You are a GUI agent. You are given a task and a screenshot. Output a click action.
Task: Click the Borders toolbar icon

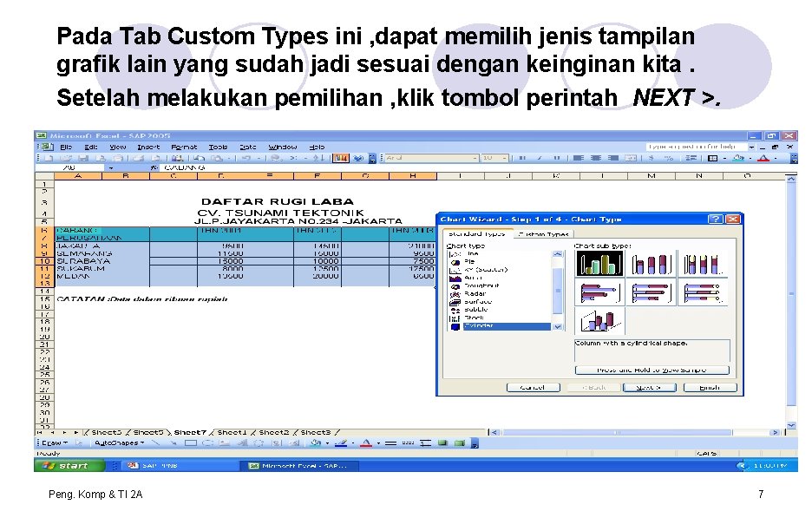pos(713,158)
